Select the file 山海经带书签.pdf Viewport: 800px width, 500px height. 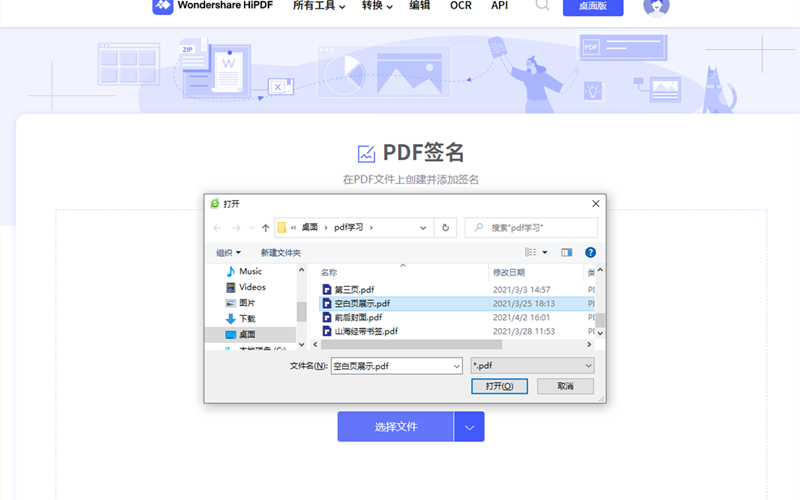(365, 331)
